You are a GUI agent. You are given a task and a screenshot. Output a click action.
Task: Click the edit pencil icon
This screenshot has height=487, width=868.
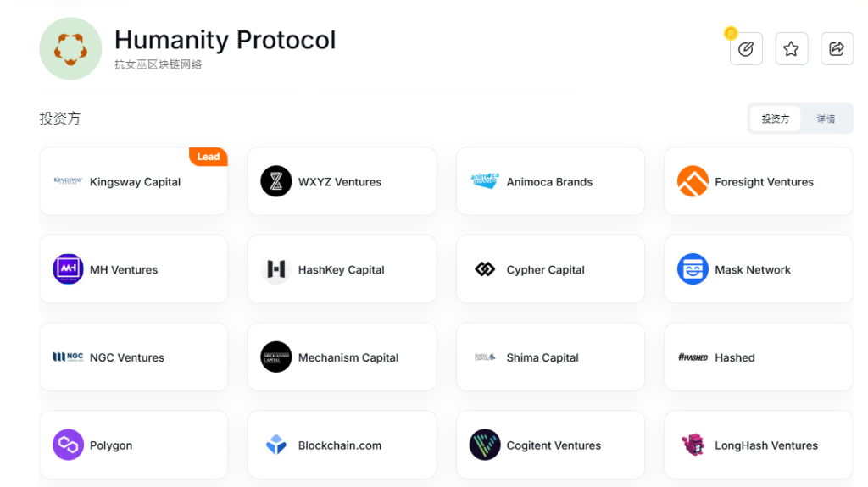746,49
